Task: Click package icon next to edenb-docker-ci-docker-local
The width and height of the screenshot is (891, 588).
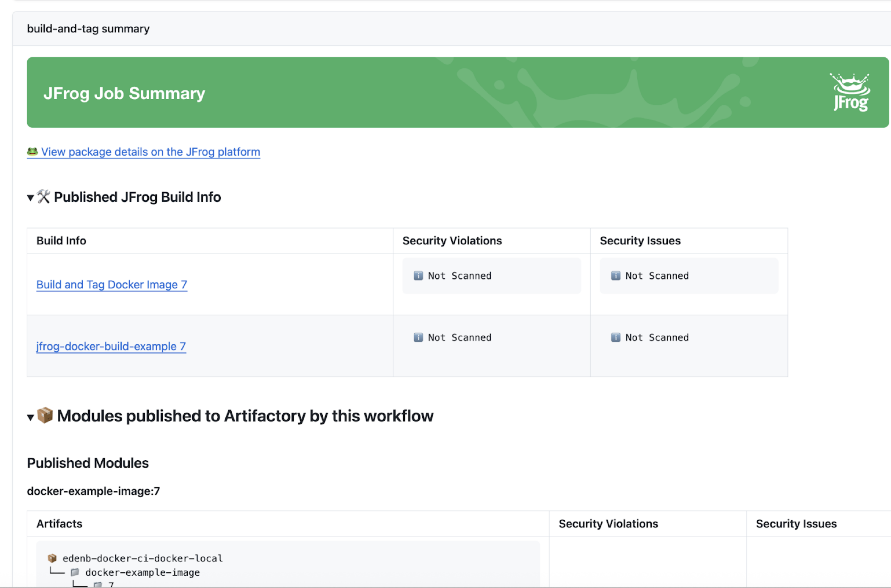Action: [x=52, y=558]
